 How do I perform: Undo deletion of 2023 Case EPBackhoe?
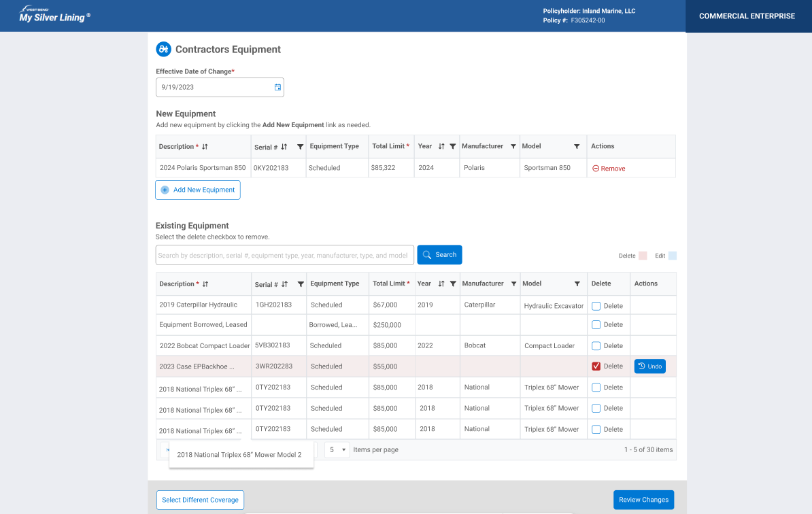coord(650,366)
